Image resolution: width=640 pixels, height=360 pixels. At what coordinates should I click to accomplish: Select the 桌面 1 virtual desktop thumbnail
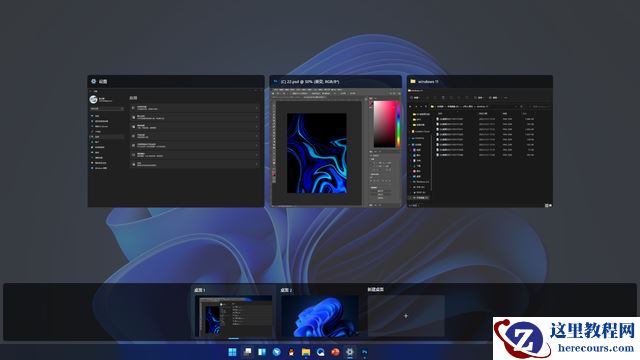[234, 316]
